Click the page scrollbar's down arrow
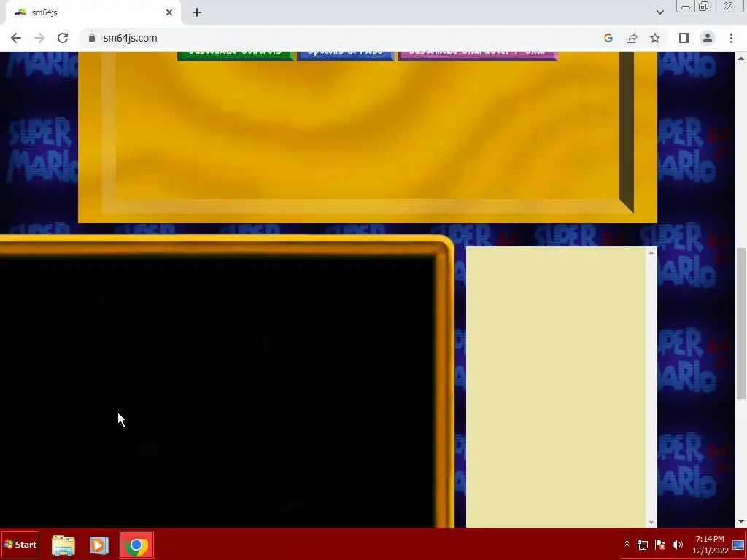Viewport: 747px width, 560px height. [x=741, y=521]
